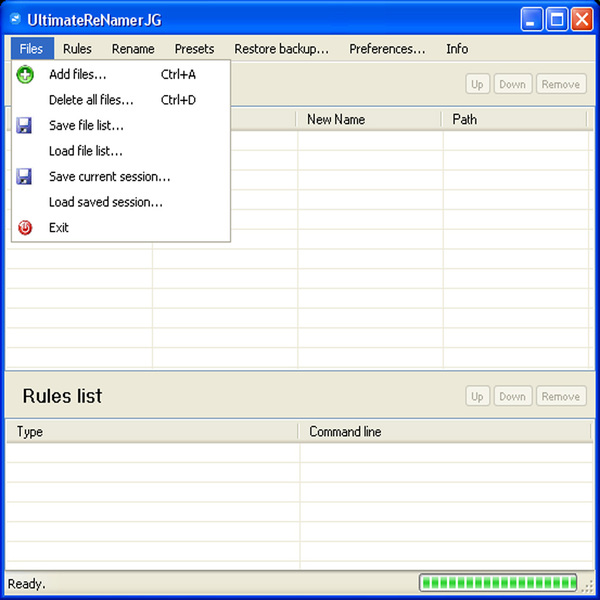Click the Type column header
The image size is (600, 600).
pyautogui.click(x=152, y=432)
